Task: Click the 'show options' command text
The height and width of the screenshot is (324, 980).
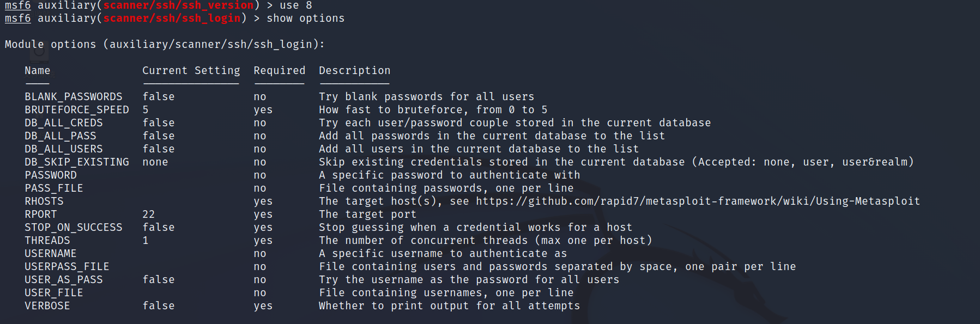Action: (305, 19)
